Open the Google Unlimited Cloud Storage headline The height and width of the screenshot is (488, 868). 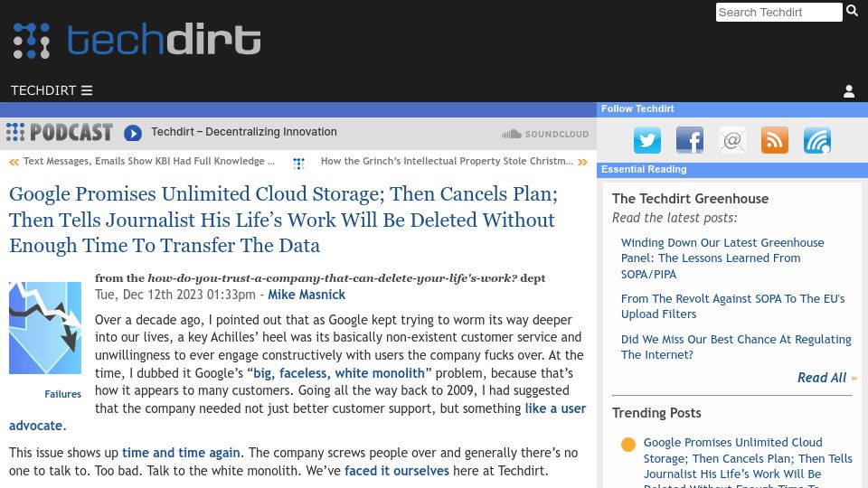(x=283, y=220)
